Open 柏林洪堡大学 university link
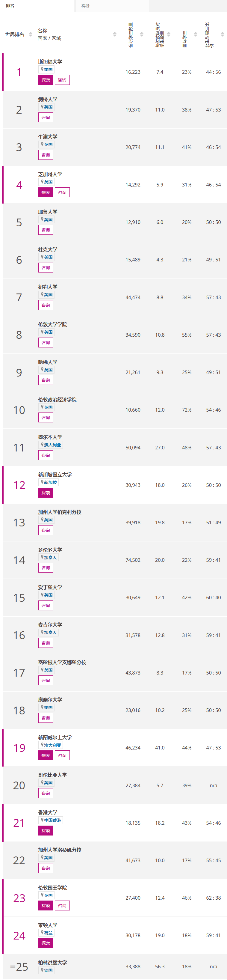The image size is (227, 980). (x=52, y=963)
